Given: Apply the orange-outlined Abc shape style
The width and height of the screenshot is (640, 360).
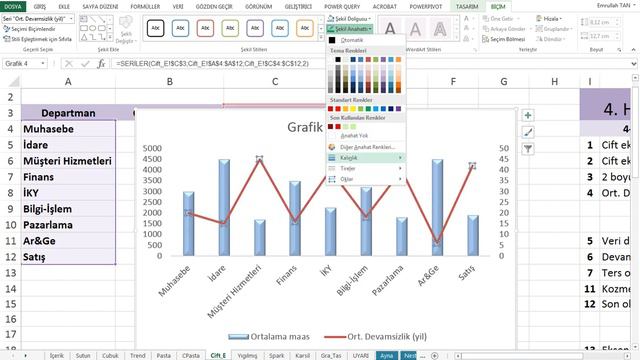Looking at the screenshot, I should [305, 28].
